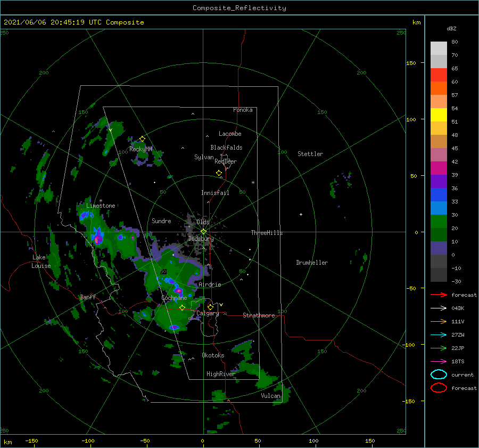Click the Ponoka town label
Viewport: 479px width, 448px height.
tap(243, 110)
